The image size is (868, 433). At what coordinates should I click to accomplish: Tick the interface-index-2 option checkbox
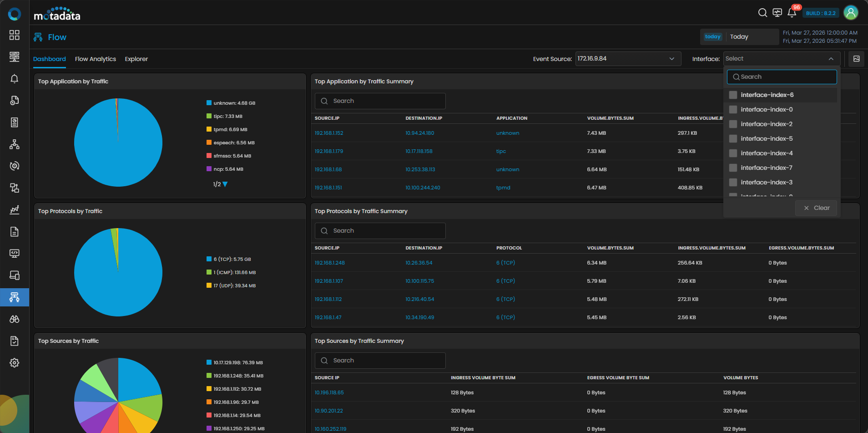tap(733, 124)
